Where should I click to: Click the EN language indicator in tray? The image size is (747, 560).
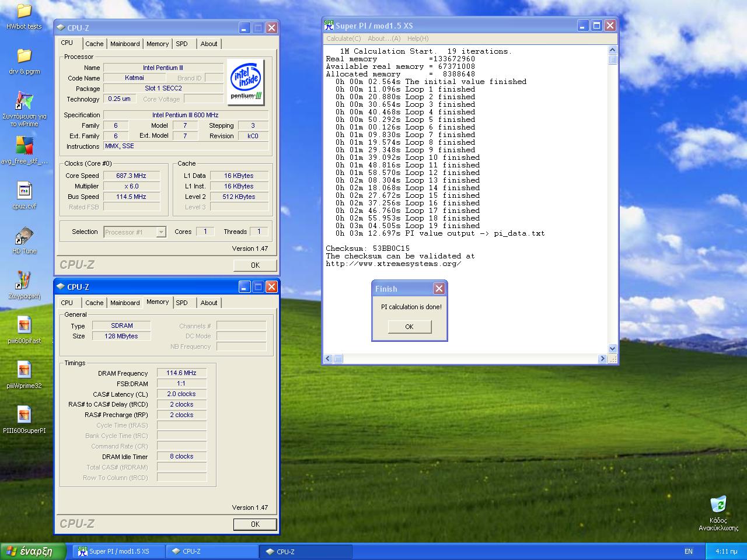point(689,551)
